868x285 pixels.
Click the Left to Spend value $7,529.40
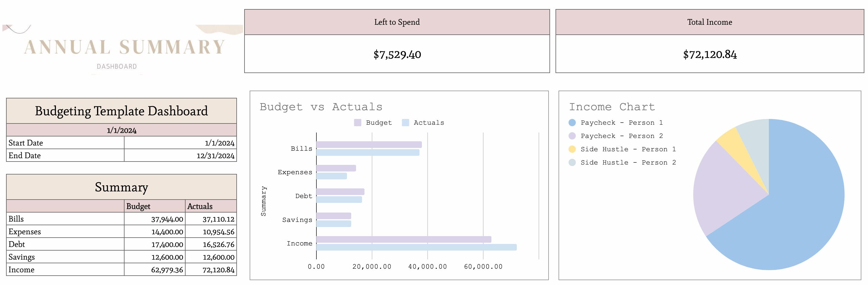click(397, 54)
